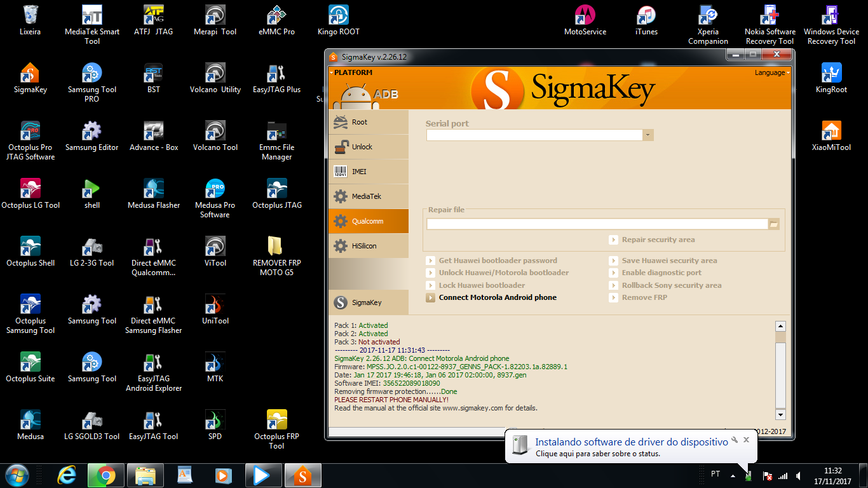Select Xperia Companion desktop icon
868x488 pixels.
pyautogui.click(x=709, y=24)
